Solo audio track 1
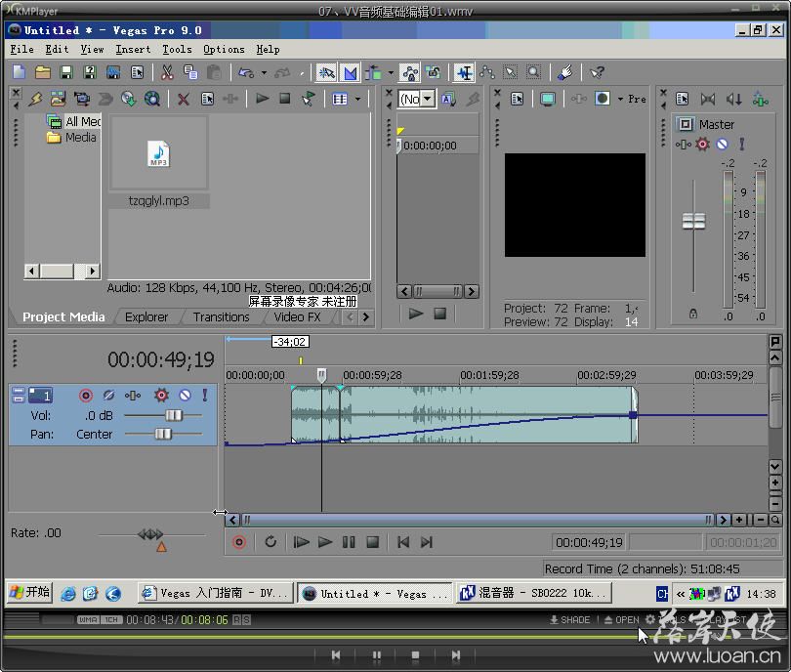Image resolution: width=791 pixels, height=672 pixels. 204,395
